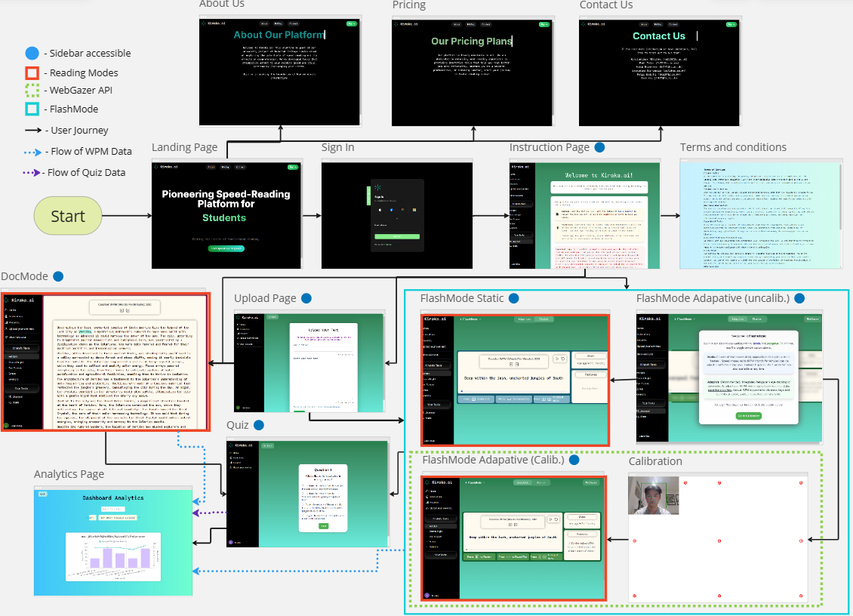Image resolution: width=853 pixels, height=616 pixels.
Task: Click the blue dot beside FlashMode Static label
Action: [513, 298]
